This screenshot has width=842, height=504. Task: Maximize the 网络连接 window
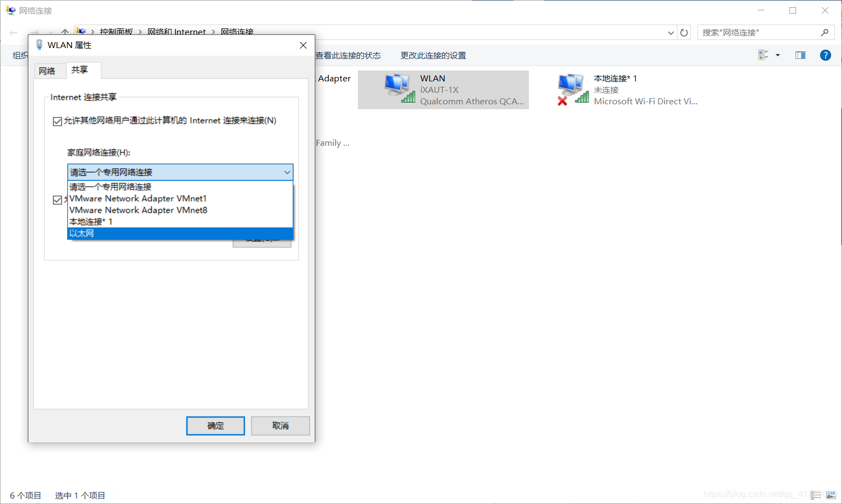coord(793,10)
